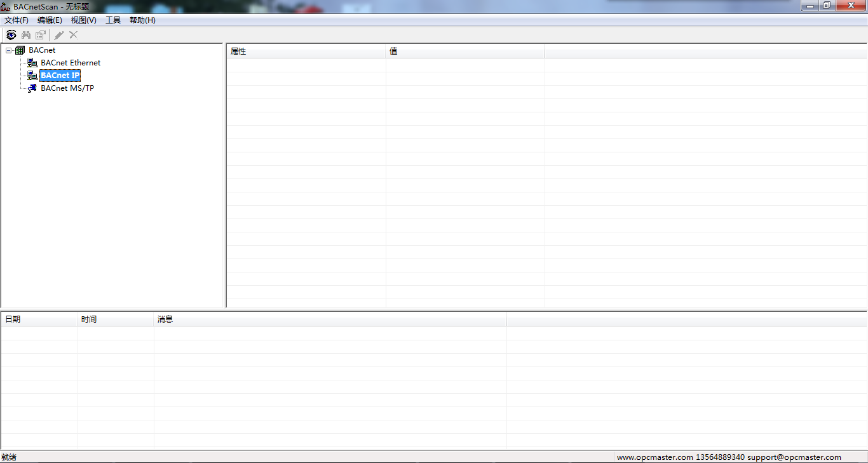Screen dimensions: 868x463
Task: Click the 值 column header
Action: 465,51
